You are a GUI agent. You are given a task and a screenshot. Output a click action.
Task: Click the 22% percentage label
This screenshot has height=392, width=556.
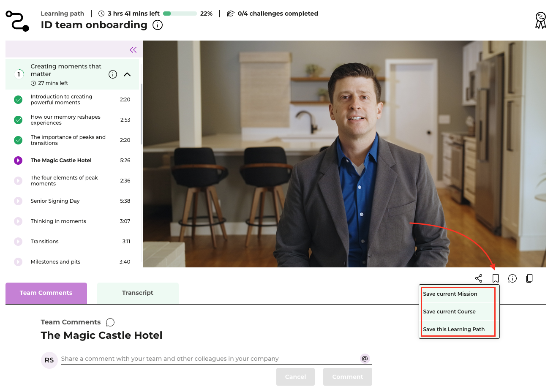tap(206, 14)
